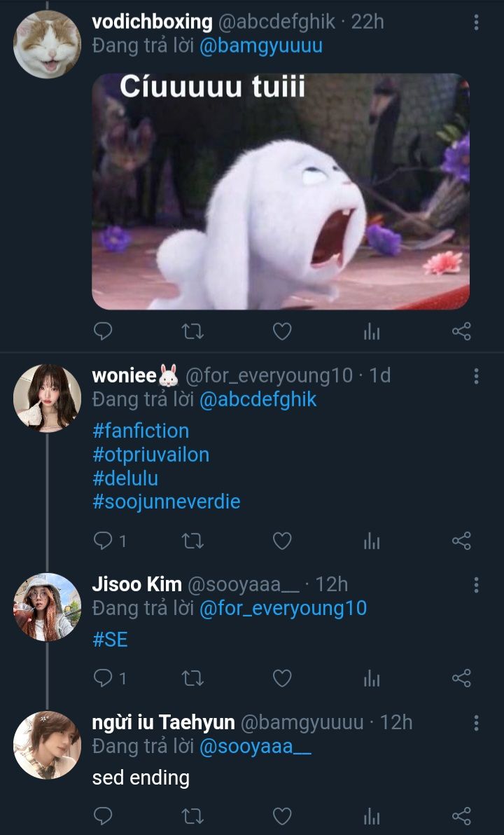Reply to woniee's hashtag tweet
Viewport: 504px width, 835px height.
click(103, 541)
